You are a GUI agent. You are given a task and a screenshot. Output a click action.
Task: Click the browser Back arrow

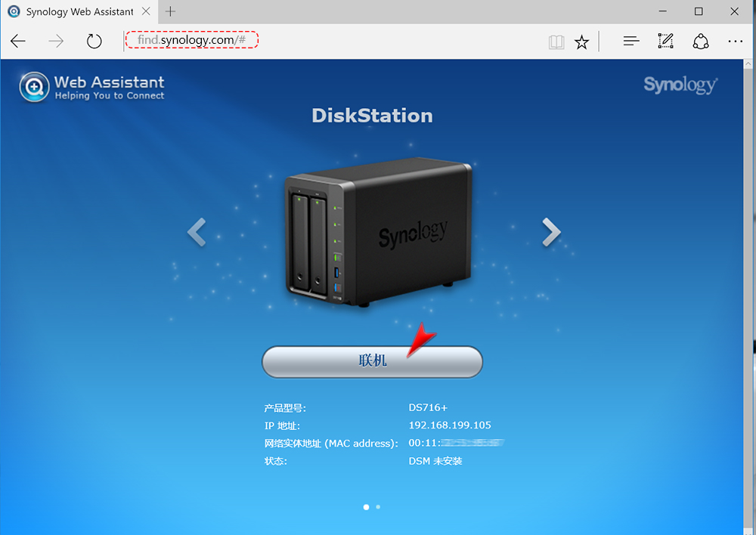18,41
